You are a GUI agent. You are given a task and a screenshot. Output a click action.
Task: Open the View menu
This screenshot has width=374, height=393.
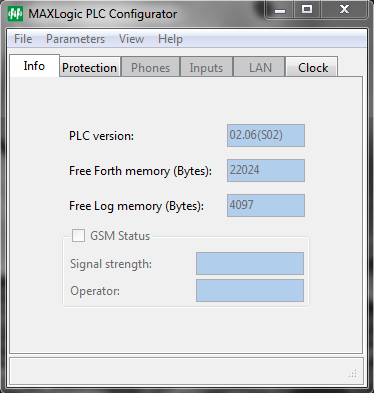pyautogui.click(x=131, y=39)
